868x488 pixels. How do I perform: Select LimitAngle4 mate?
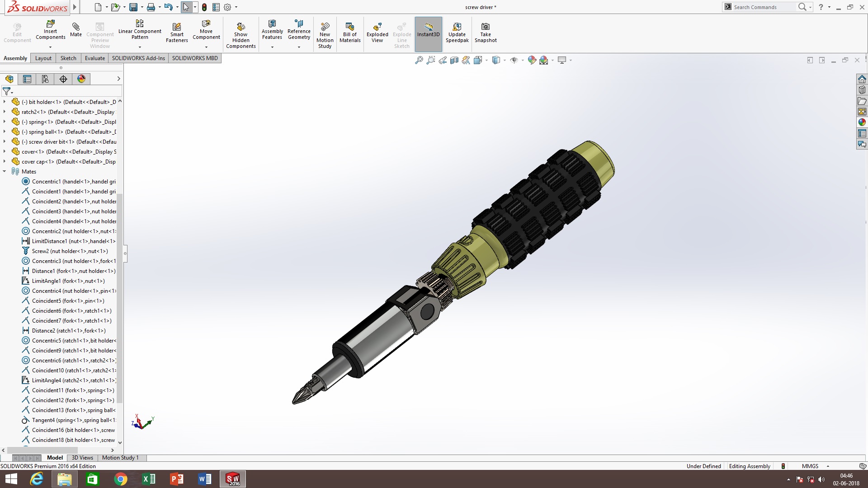coord(69,380)
